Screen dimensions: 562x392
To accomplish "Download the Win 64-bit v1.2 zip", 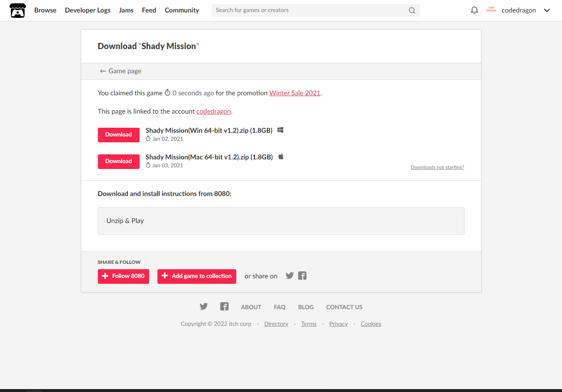I will click(x=119, y=135).
